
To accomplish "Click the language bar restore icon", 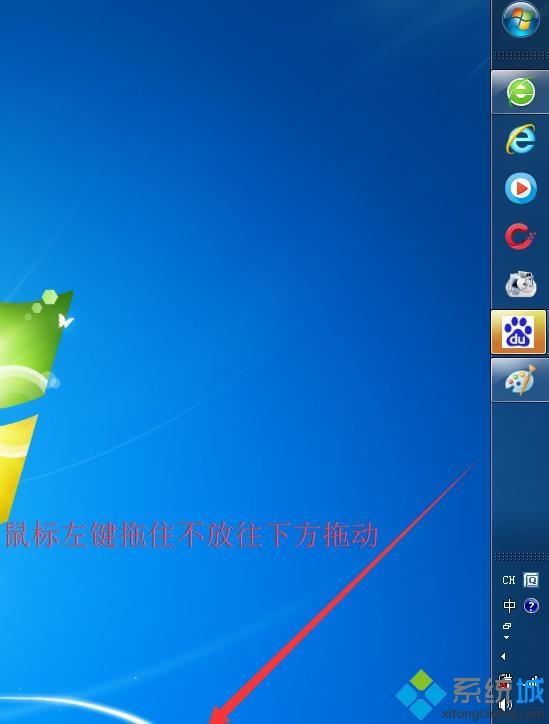I will (507, 626).
